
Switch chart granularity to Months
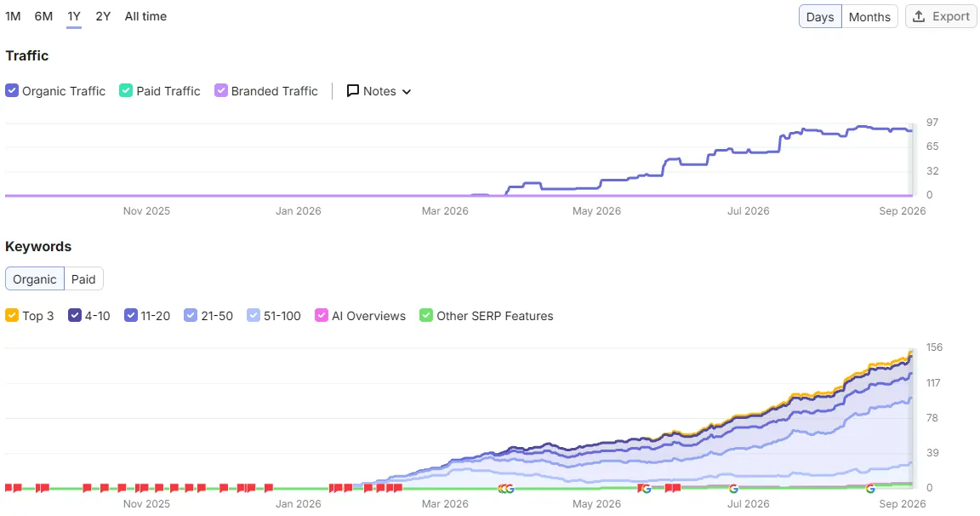869,17
